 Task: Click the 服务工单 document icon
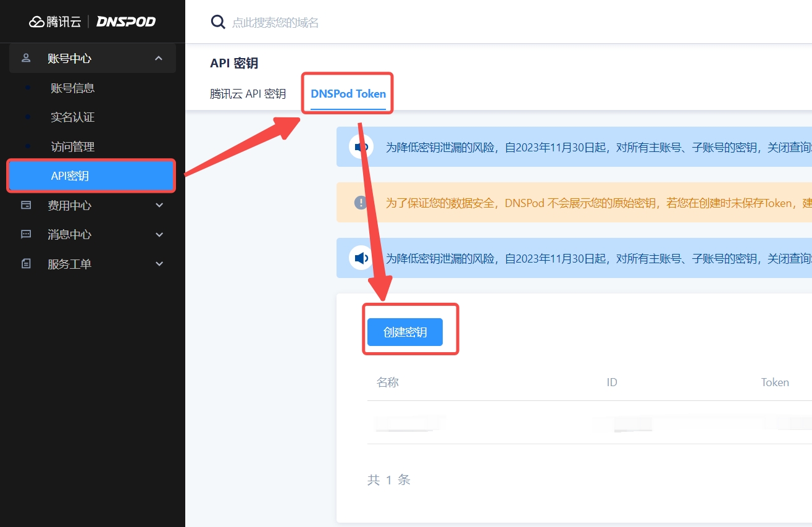click(26, 264)
